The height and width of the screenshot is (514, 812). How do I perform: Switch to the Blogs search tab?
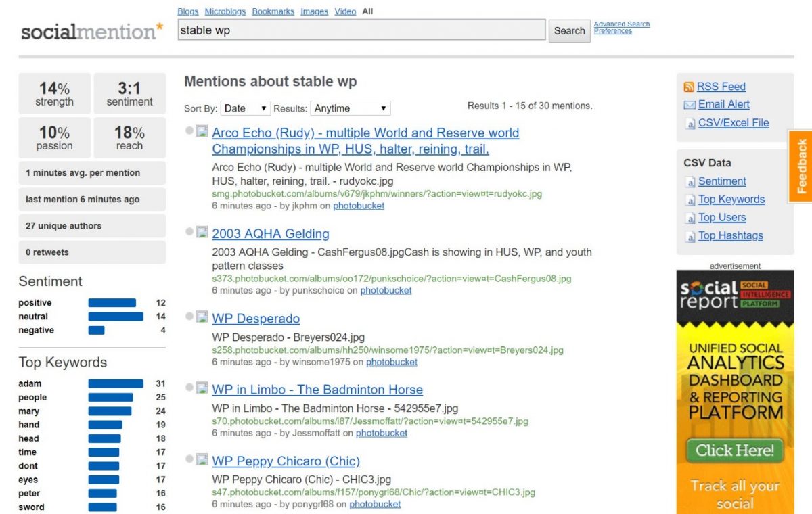coord(188,11)
